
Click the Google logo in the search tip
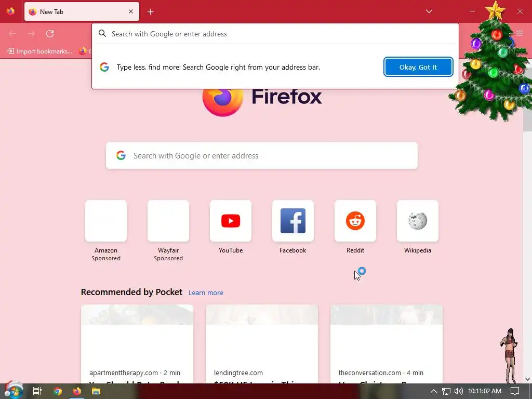coord(104,67)
